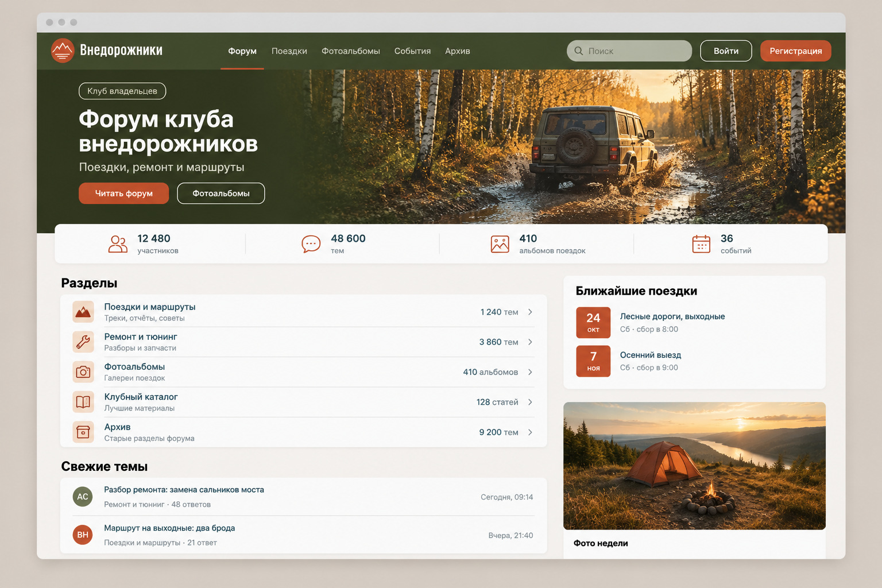The height and width of the screenshot is (588, 882).
Task: Click the Клуб владельцев badge
Action: tap(122, 91)
